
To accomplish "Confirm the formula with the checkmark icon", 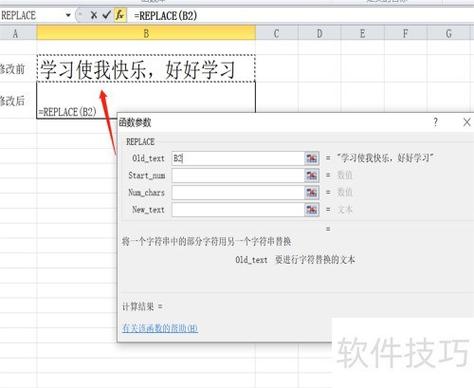I will pos(106,15).
